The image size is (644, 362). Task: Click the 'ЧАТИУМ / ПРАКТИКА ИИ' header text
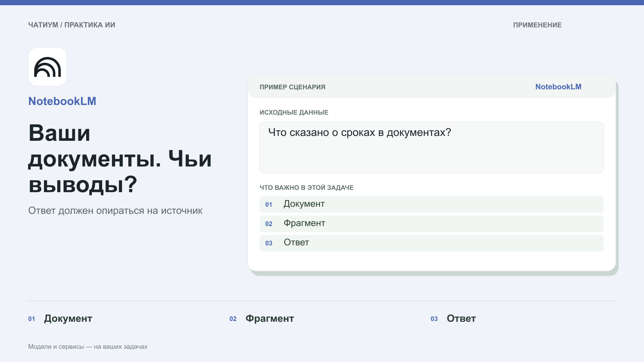point(72,25)
